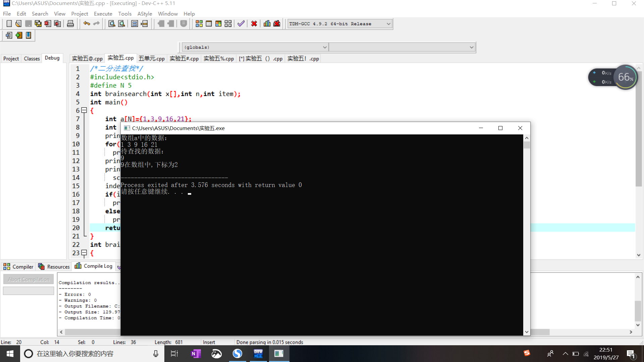Collapse the code fold at line 23
644x362 pixels.
[84, 253]
